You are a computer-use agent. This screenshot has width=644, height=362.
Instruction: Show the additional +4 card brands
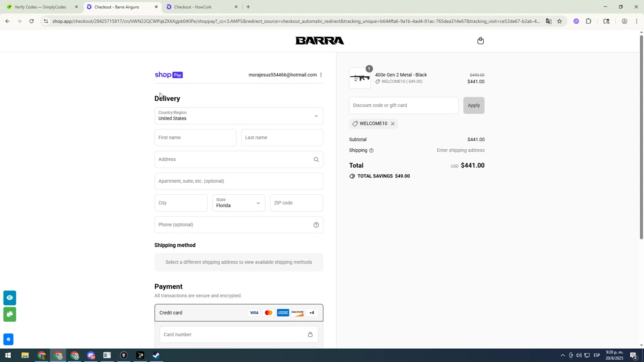312,313
